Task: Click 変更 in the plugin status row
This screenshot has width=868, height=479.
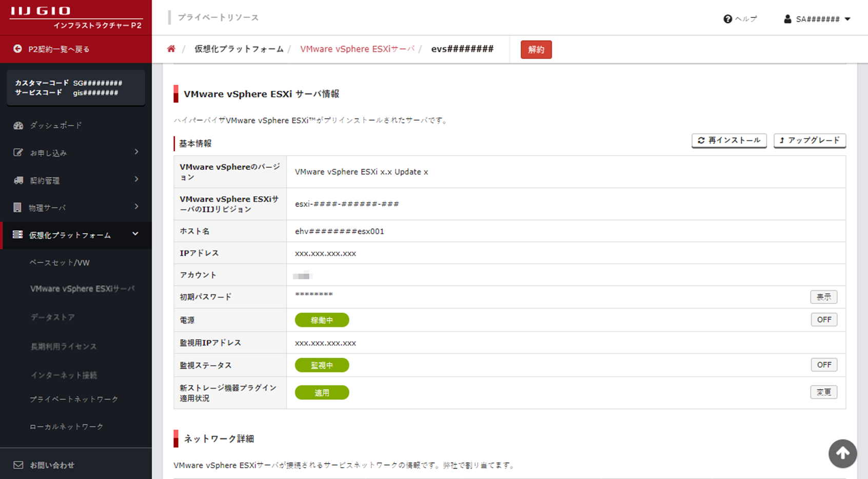Action: point(824,392)
